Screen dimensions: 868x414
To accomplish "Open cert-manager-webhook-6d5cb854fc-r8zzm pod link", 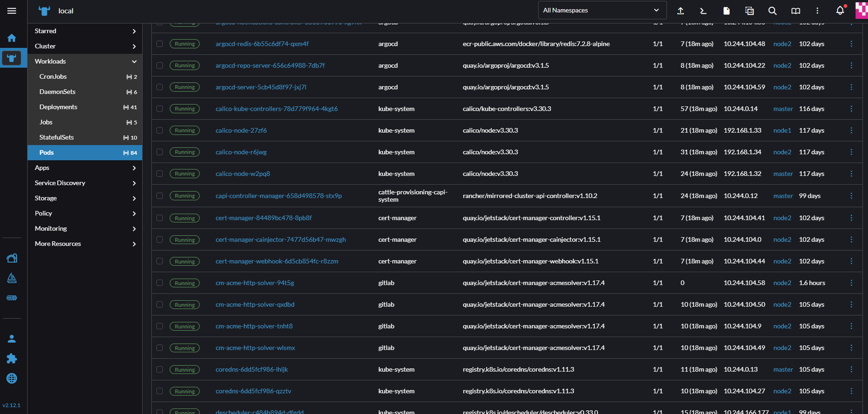I will (x=276, y=261).
